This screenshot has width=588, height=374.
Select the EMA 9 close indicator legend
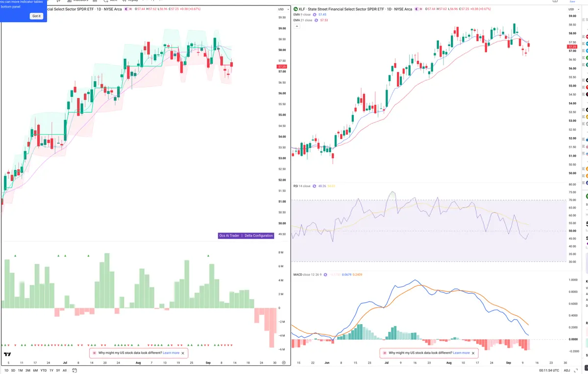(x=302, y=15)
